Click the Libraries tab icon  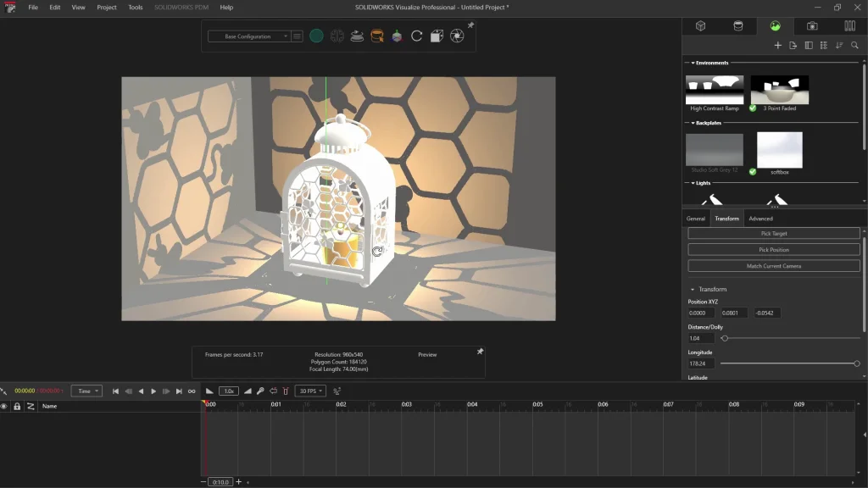849,26
